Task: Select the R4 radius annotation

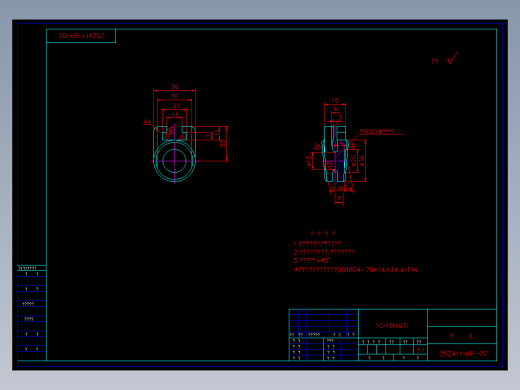Action: (147, 122)
